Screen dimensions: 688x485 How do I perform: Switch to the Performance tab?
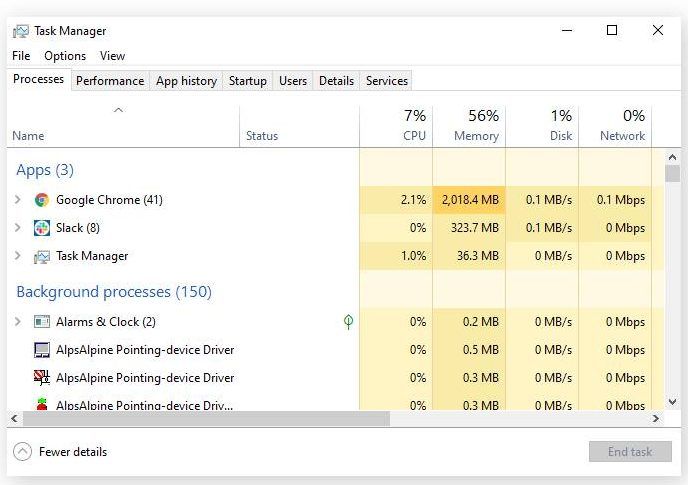[x=110, y=81]
